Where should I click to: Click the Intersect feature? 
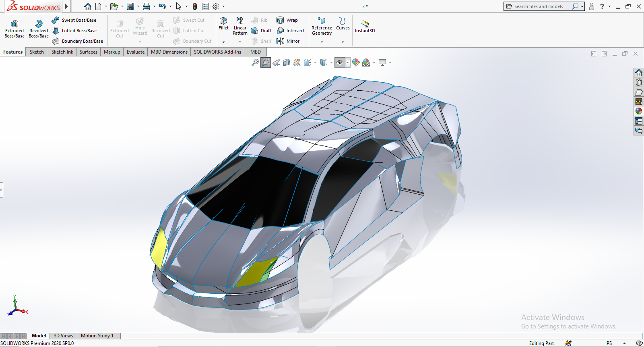290,31
